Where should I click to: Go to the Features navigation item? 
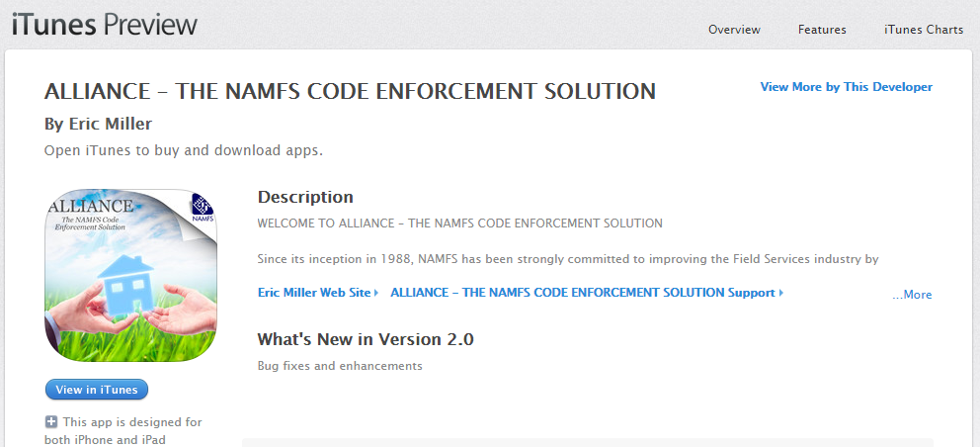(x=822, y=30)
